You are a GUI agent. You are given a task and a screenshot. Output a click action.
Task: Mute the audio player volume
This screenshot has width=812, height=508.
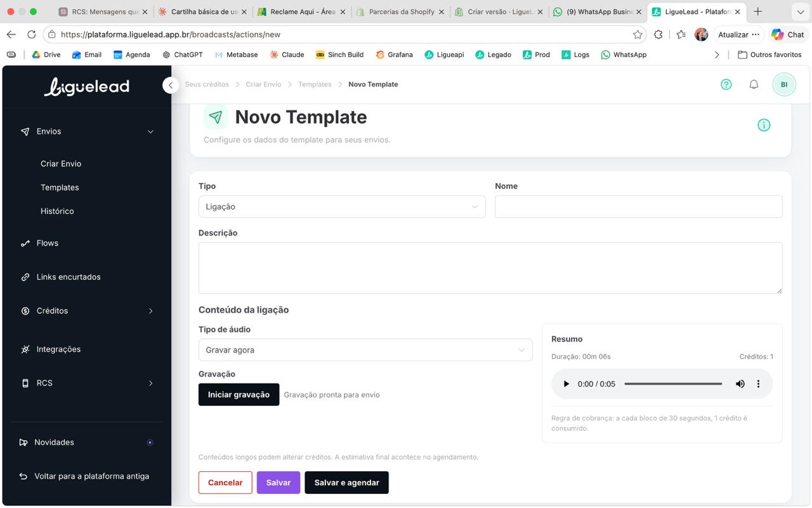740,384
